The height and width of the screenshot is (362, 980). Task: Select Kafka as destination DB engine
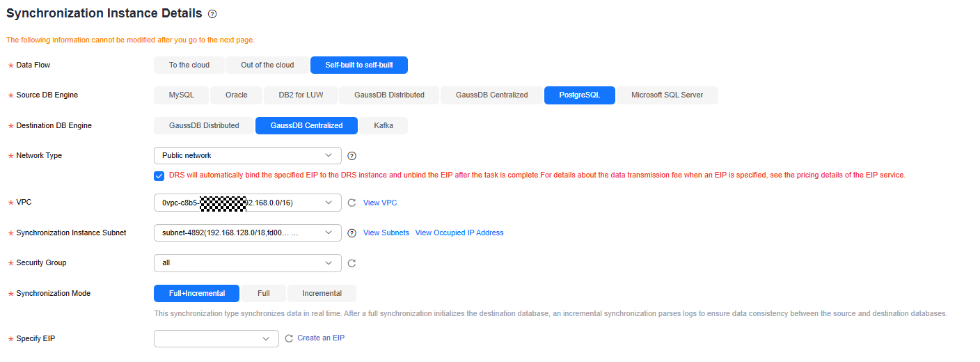click(x=384, y=125)
